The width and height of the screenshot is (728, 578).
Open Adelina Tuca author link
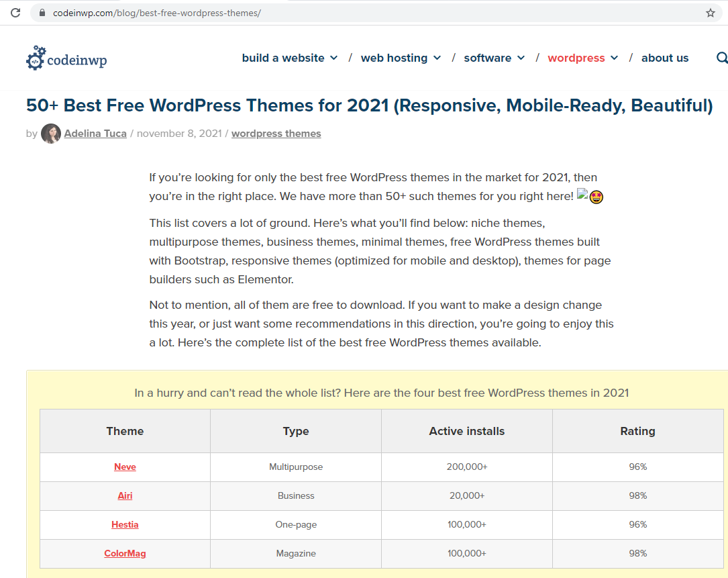click(x=95, y=134)
